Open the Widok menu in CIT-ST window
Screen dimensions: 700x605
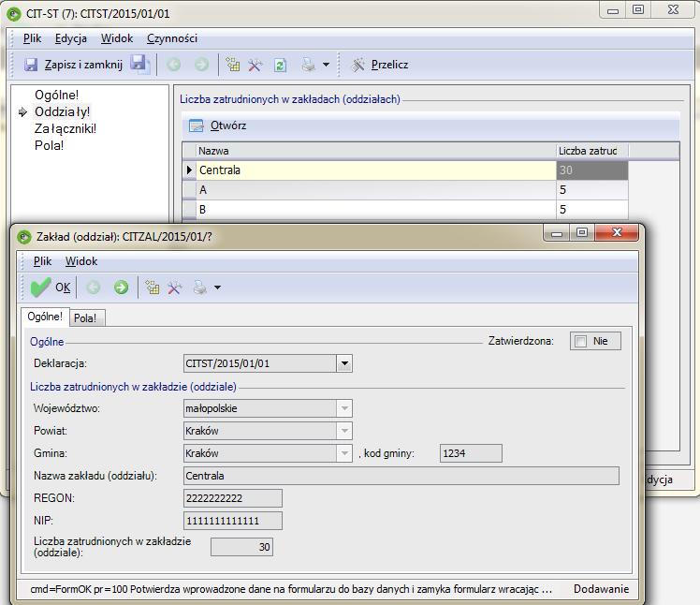[117, 38]
